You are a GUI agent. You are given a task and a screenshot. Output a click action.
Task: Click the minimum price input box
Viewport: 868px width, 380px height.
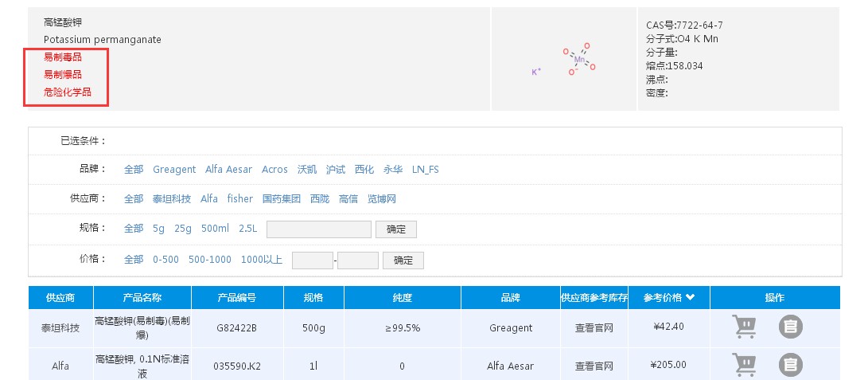(x=312, y=261)
